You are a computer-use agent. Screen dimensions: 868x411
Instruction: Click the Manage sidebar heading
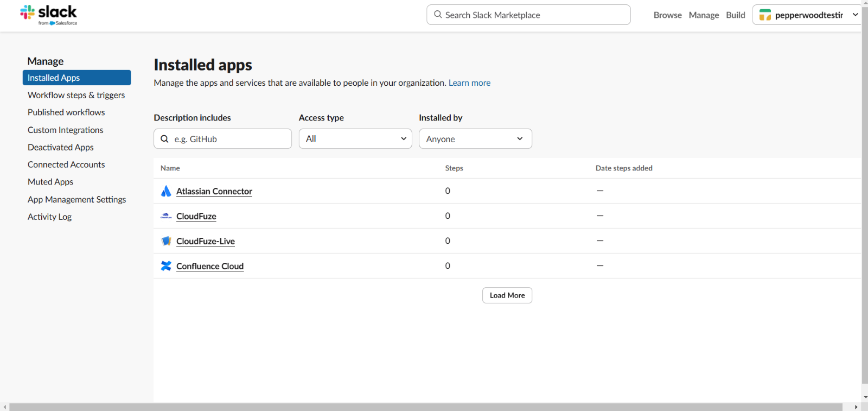(x=46, y=61)
